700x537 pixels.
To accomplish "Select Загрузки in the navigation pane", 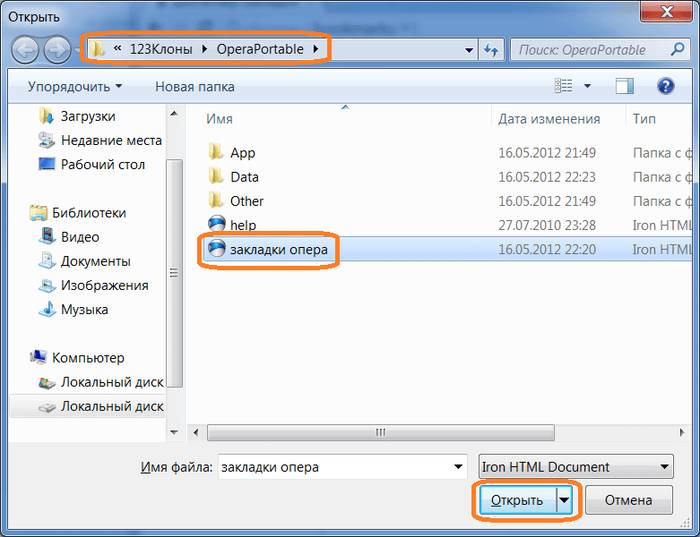I will point(88,116).
